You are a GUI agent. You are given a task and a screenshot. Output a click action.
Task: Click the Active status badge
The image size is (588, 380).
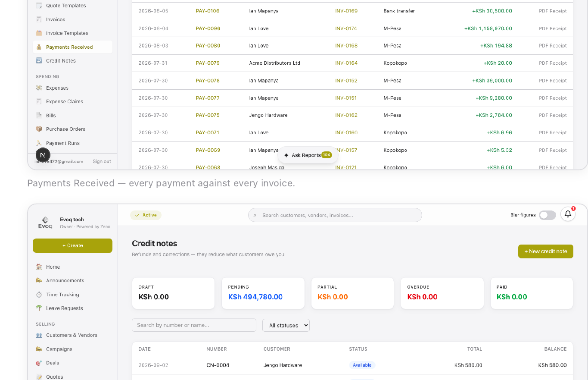point(146,215)
